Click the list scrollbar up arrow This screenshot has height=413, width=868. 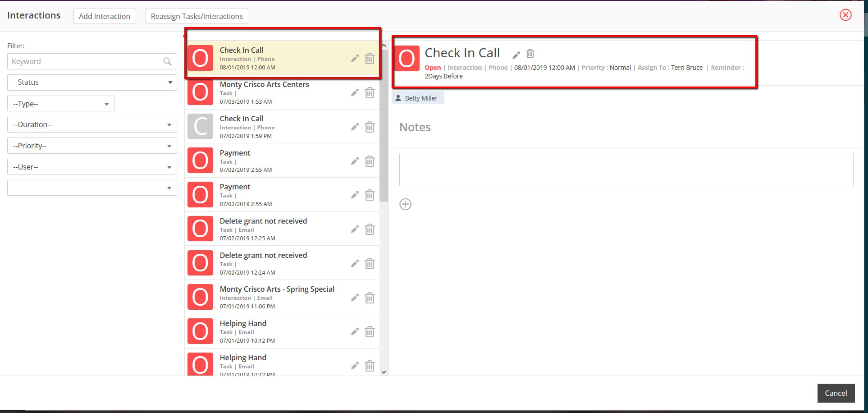(x=384, y=46)
